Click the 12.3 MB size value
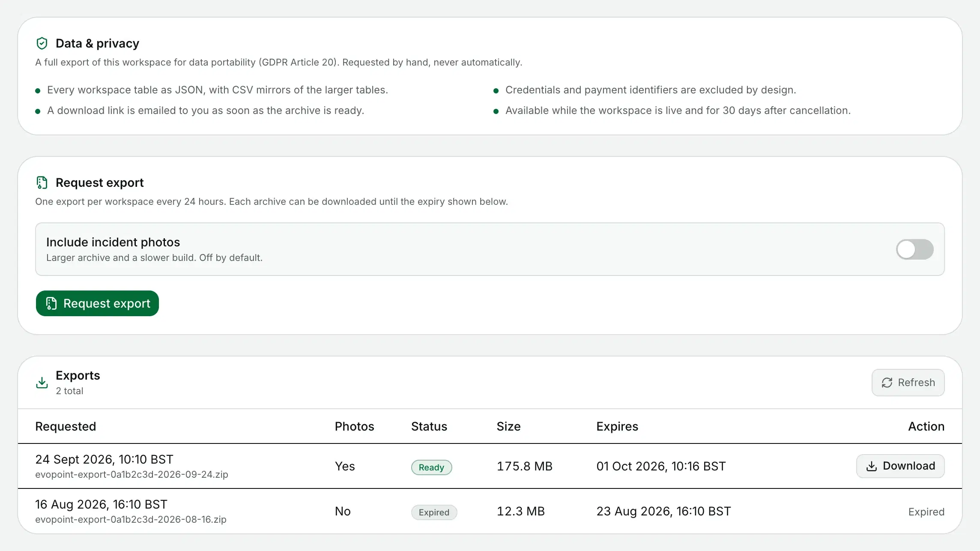Image resolution: width=980 pixels, height=551 pixels. pos(520,511)
